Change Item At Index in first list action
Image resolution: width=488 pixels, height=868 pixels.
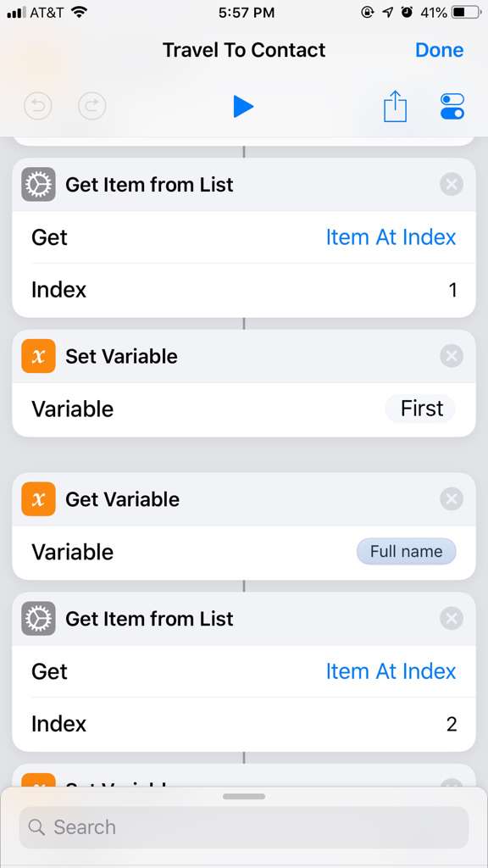coord(391,237)
